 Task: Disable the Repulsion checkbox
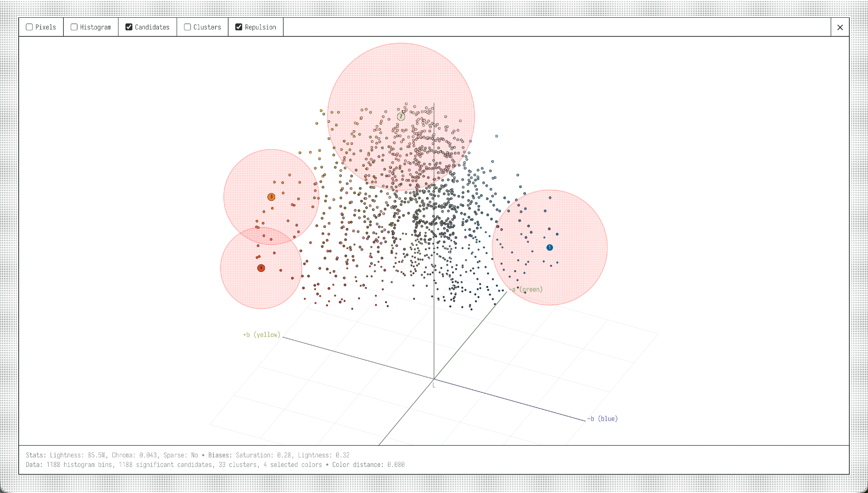pyautogui.click(x=239, y=27)
